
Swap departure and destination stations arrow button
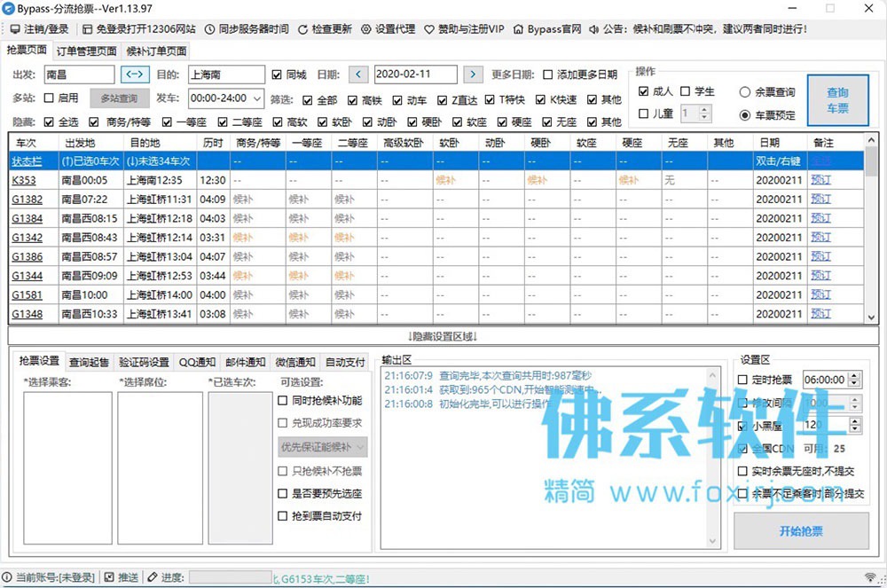pos(135,74)
